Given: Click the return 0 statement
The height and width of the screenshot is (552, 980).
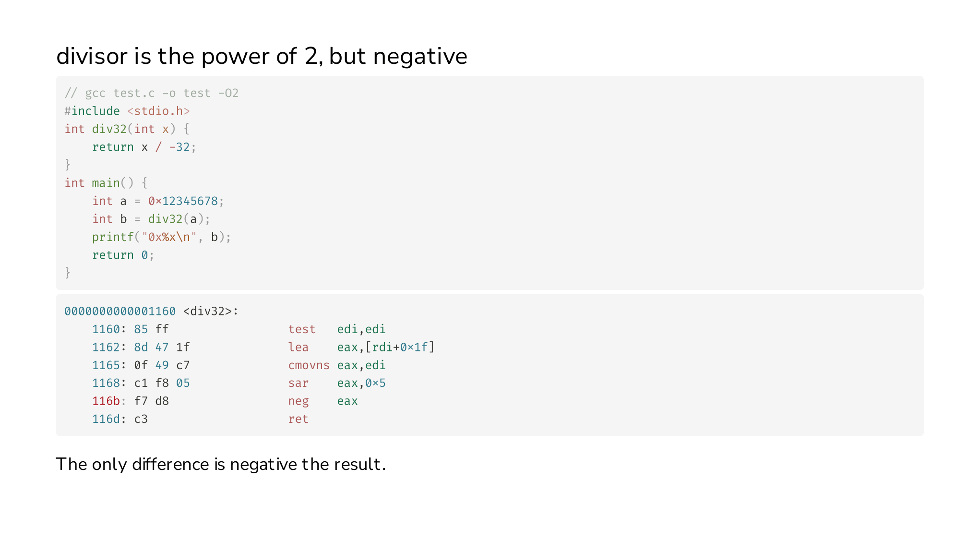Looking at the screenshot, I should [123, 255].
